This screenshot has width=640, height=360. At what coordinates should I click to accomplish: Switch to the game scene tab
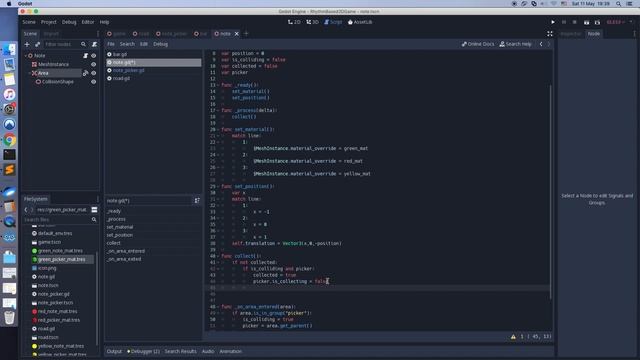[116, 34]
